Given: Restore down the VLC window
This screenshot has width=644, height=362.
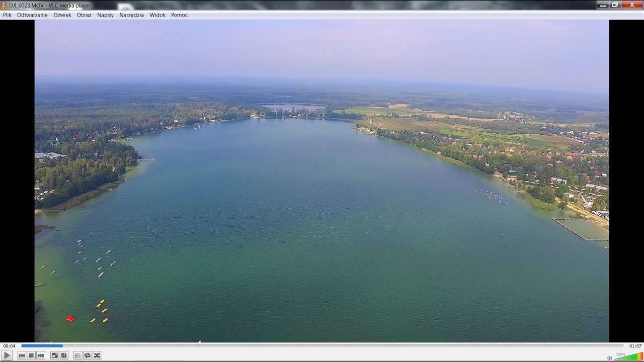Looking at the screenshot, I should point(615,5).
